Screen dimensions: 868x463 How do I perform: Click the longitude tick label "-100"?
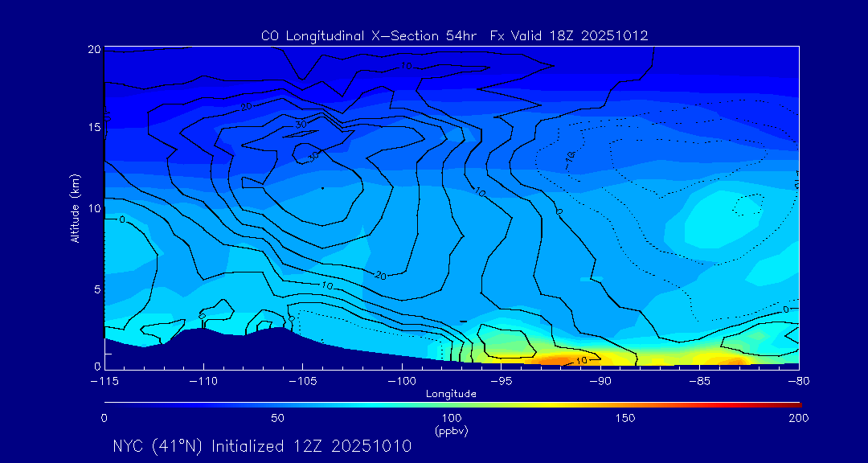[x=402, y=382]
